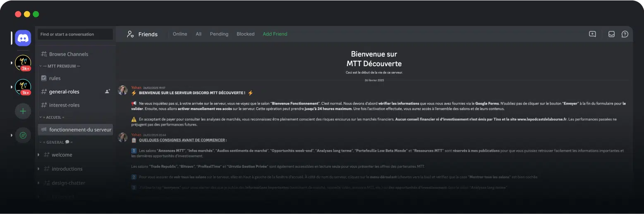Open Browse Channels
The width and height of the screenshot is (644, 214).
pos(68,54)
